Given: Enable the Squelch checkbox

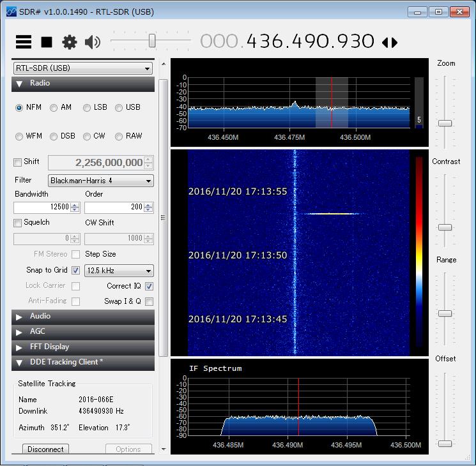Looking at the screenshot, I should pos(18,223).
